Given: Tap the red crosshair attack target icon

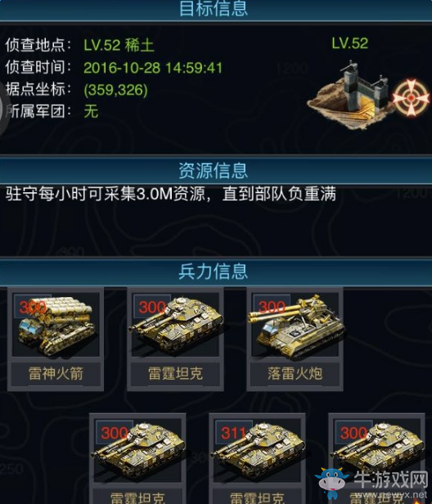Looking at the screenshot, I should [411, 97].
